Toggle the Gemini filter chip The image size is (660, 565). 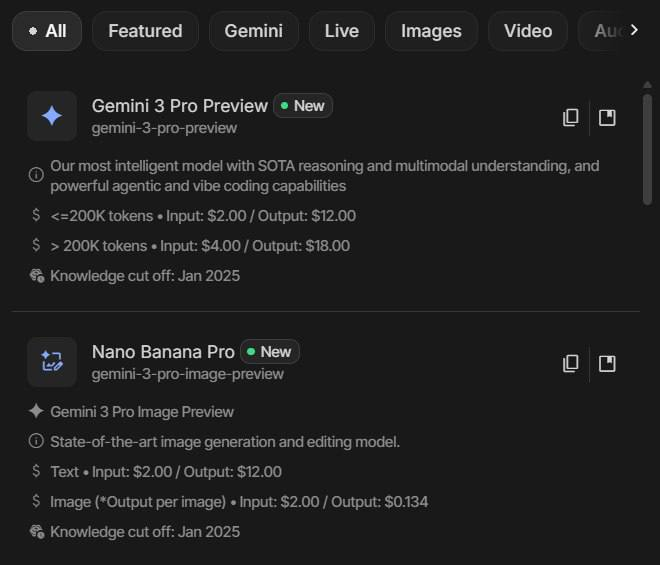coord(253,31)
